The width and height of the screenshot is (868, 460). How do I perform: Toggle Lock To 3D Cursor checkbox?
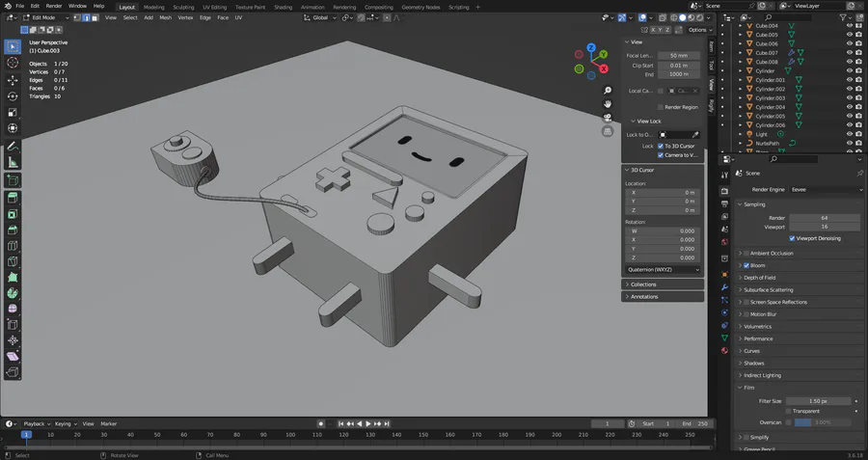(661, 147)
